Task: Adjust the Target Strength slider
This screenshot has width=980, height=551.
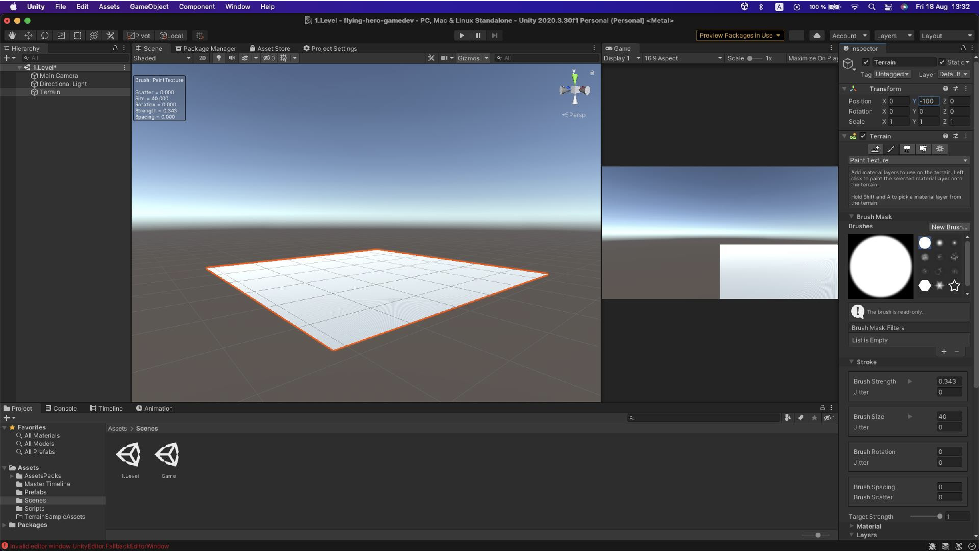Action: [x=925, y=517]
